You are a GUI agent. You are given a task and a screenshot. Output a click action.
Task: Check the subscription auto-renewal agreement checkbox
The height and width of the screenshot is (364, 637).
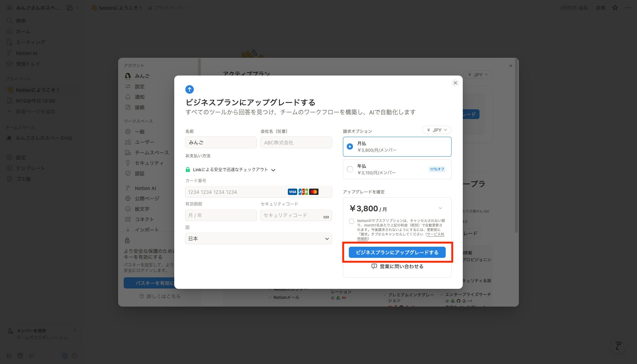[351, 221]
